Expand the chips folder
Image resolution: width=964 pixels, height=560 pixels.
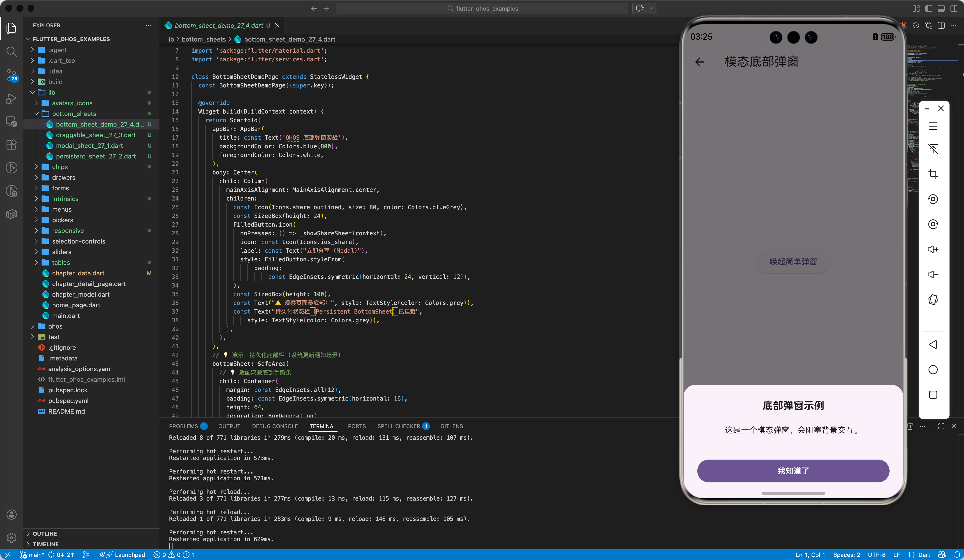click(x=60, y=167)
